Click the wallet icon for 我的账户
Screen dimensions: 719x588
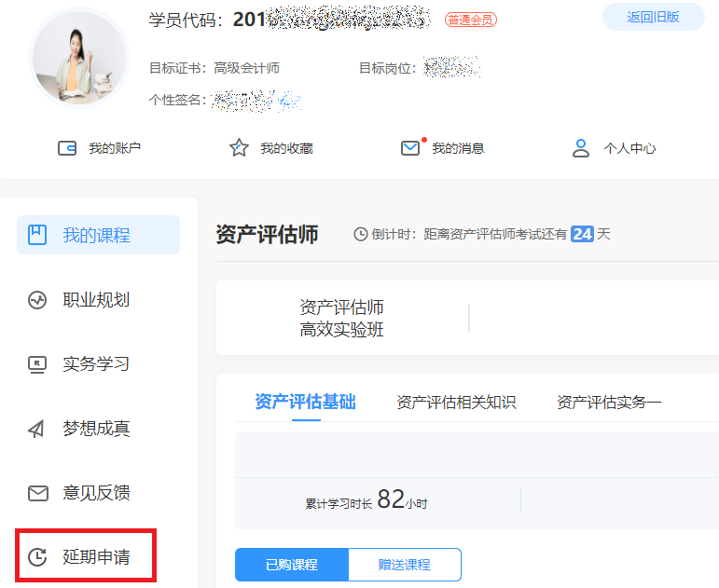point(67,148)
